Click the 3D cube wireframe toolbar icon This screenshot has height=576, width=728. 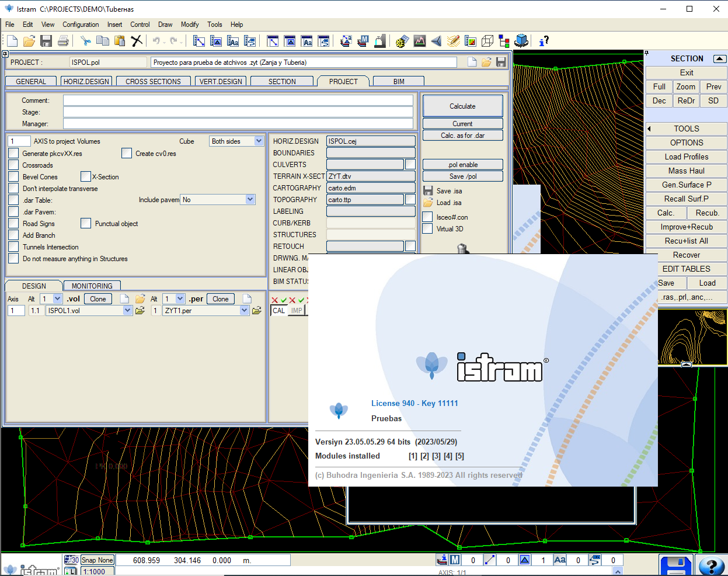[487, 40]
